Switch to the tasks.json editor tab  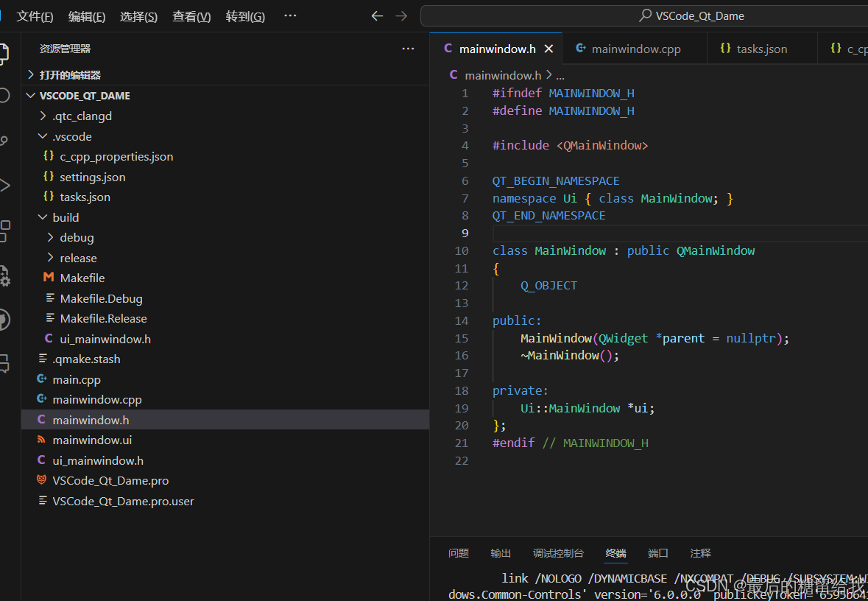click(762, 49)
